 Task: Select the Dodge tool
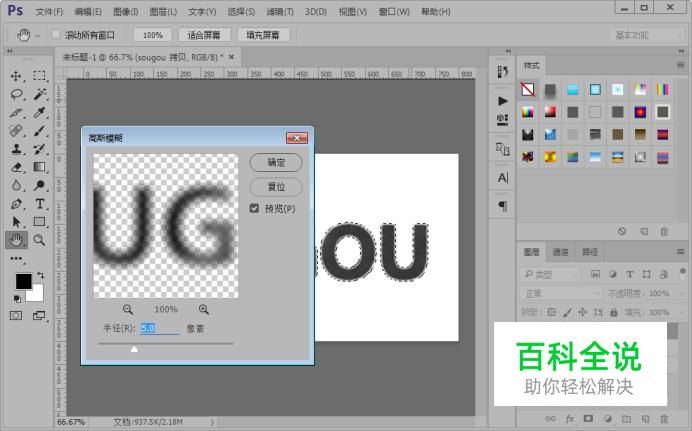(39, 185)
